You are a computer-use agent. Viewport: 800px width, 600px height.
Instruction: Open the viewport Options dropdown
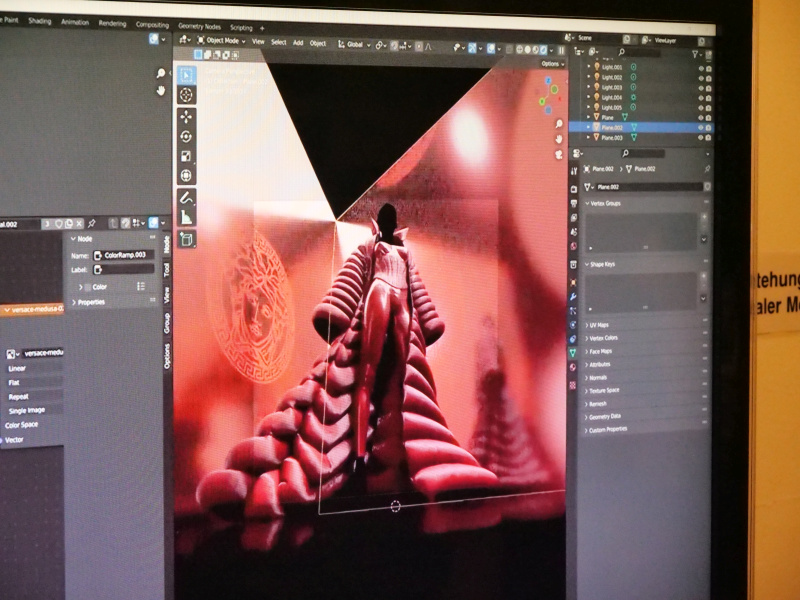point(553,64)
